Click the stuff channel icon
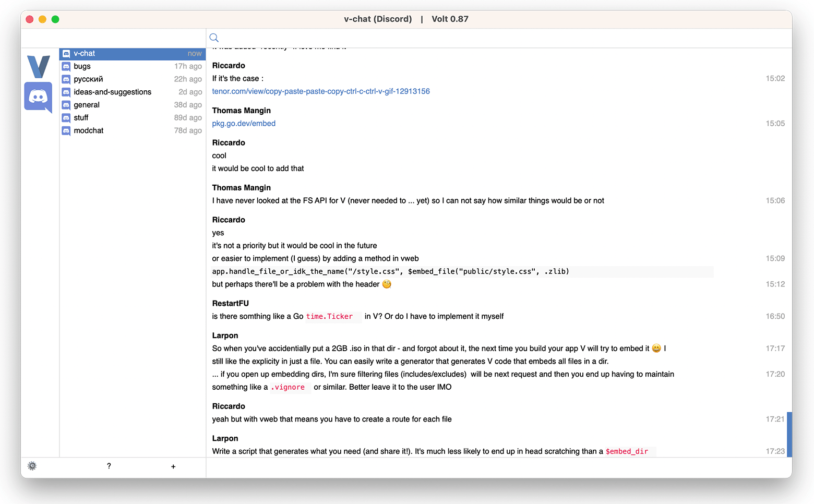This screenshot has height=504, width=814. point(66,118)
